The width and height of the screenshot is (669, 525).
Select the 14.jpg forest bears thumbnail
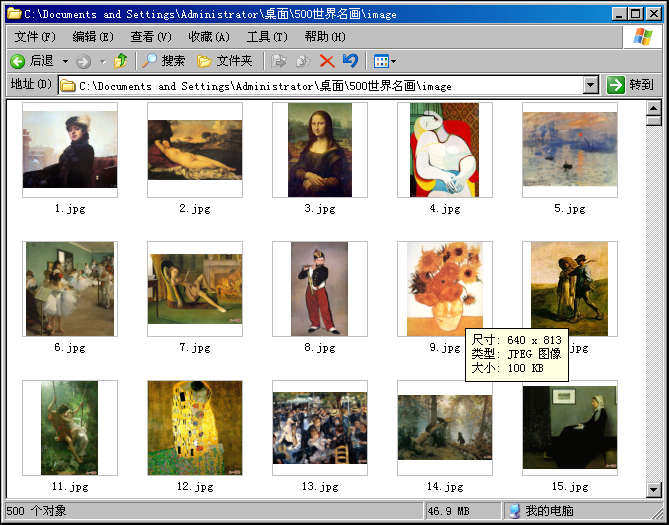click(445, 428)
